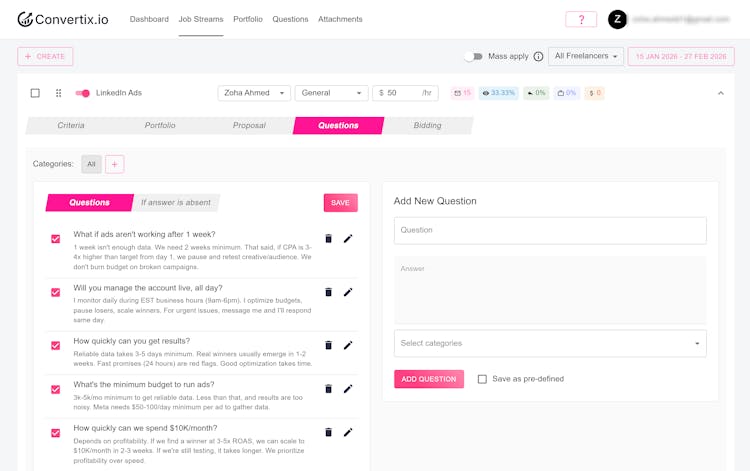Click trash icon for 'How quickly can you get results'
The width and height of the screenshot is (750, 471).
[328, 345]
